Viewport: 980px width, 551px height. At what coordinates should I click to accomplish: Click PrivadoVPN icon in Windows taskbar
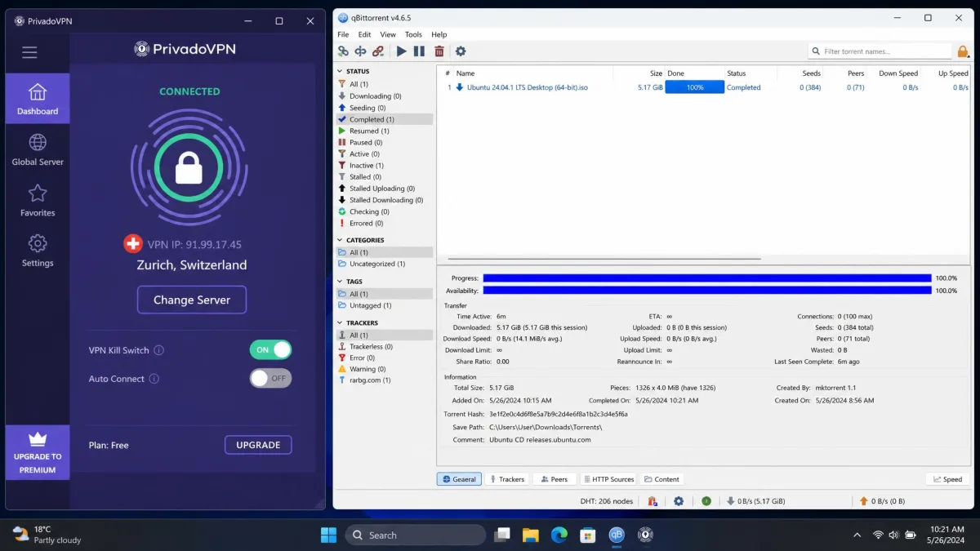tap(645, 535)
